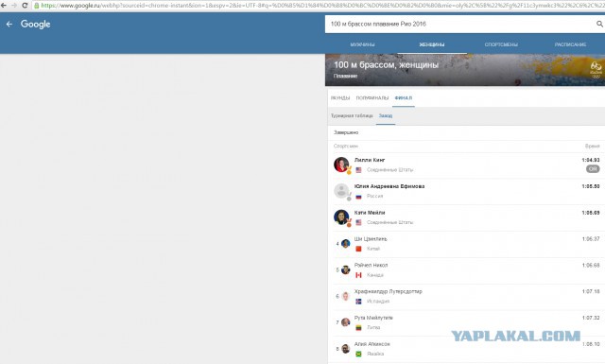Click the China flag icon
This screenshot has height=364, width=605.
click(358, 249)
